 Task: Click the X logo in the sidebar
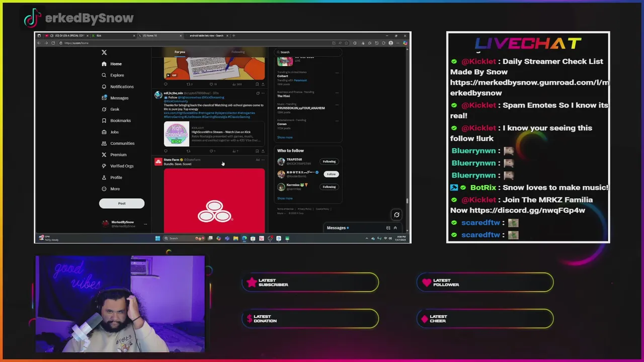click(104, 52)
